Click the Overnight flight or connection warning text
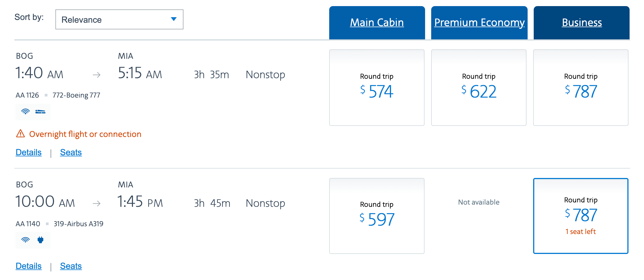The image size is (644, 280). 85,134
